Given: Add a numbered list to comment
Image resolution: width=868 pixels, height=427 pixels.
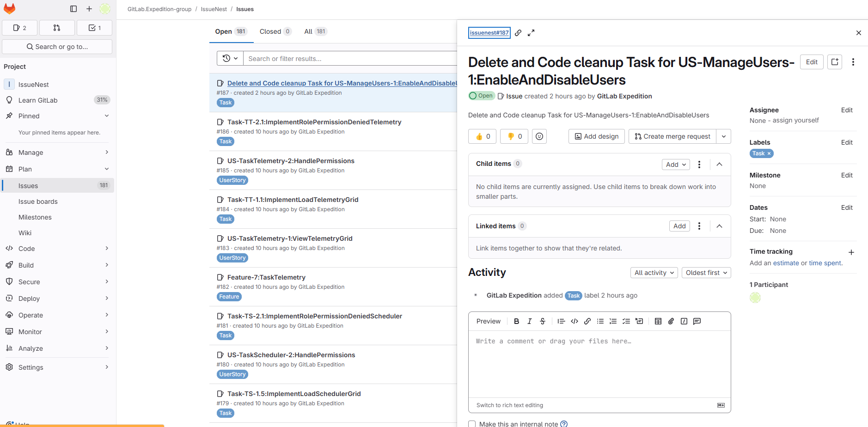Looking at the screenshot, I should 613,321.
